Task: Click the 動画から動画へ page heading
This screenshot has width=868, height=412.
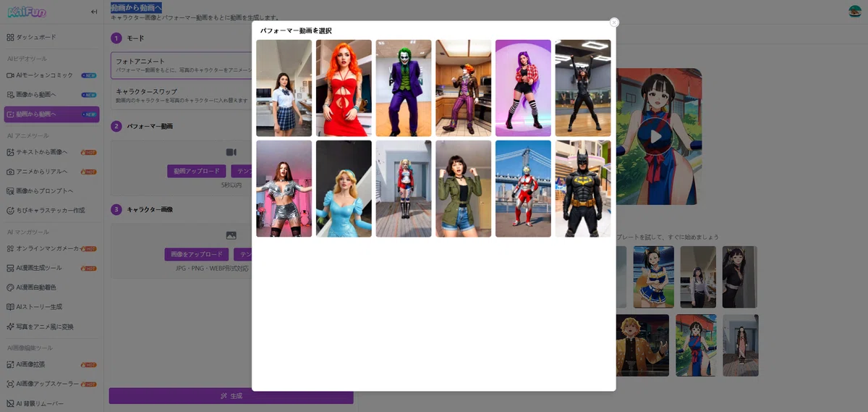Action: point(136,7)
